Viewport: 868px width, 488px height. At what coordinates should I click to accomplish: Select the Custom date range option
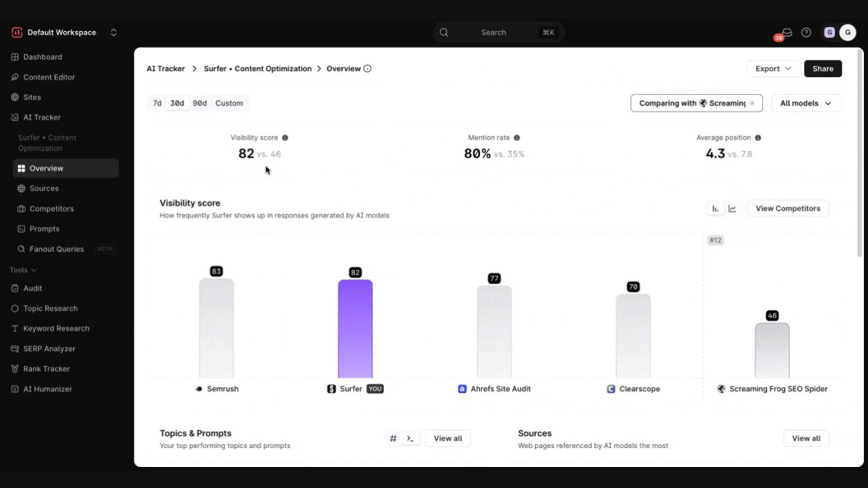coord(229,103)
